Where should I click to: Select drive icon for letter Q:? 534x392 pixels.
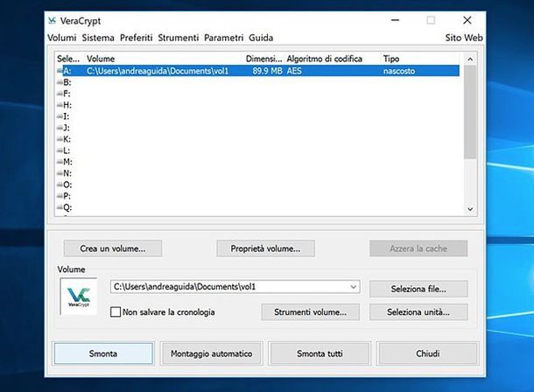(60, 207)
